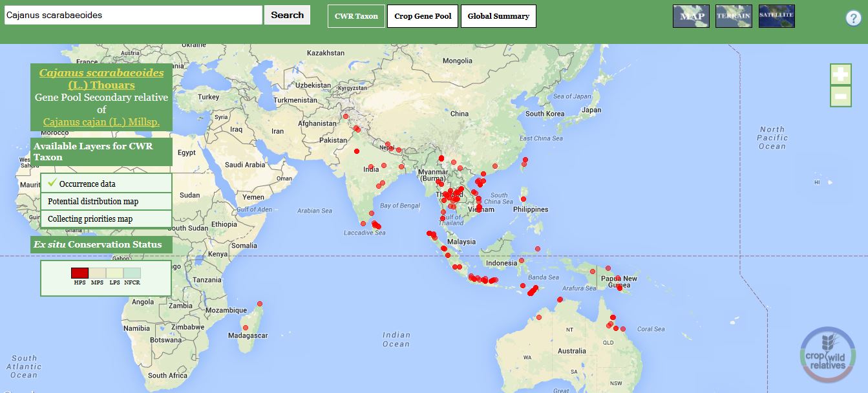Click the Tanzania map label

point(207,280)
